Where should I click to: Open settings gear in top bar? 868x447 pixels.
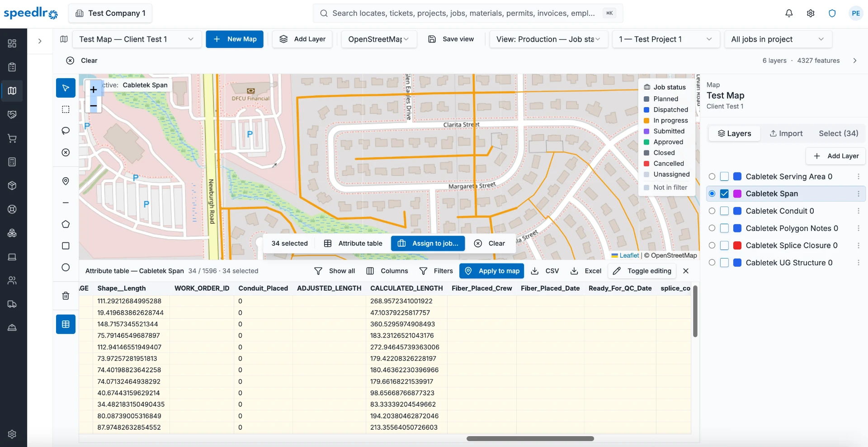coord(811,13)
